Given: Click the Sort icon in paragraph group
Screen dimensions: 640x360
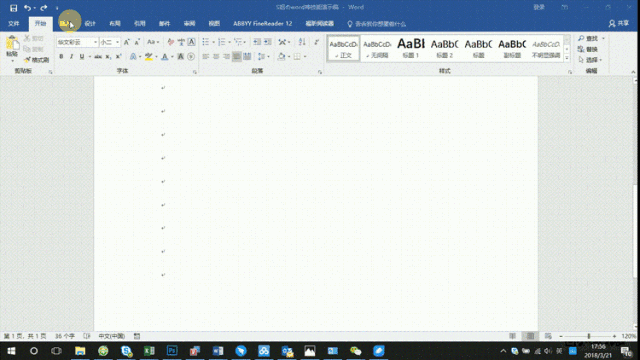Looking at the screenshot, I should 302,42.
